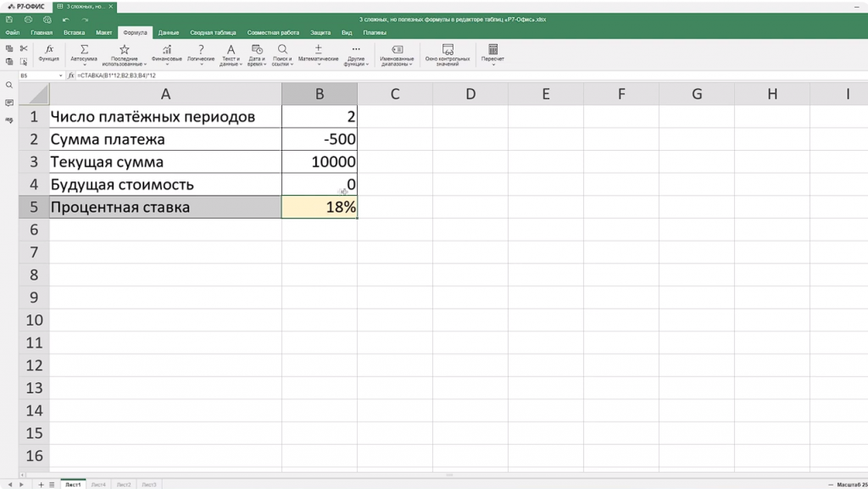Select the 18% result cell
The height and width of the screenshot is (489, 868).
(320, 207)
